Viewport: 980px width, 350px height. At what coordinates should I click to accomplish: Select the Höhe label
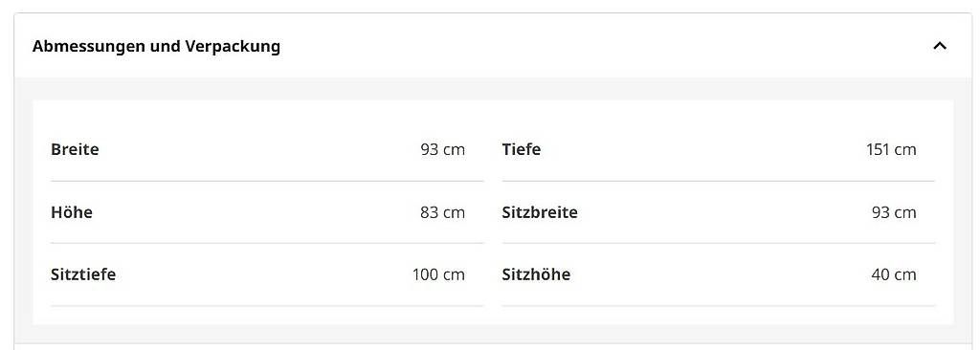coord(71,212)
